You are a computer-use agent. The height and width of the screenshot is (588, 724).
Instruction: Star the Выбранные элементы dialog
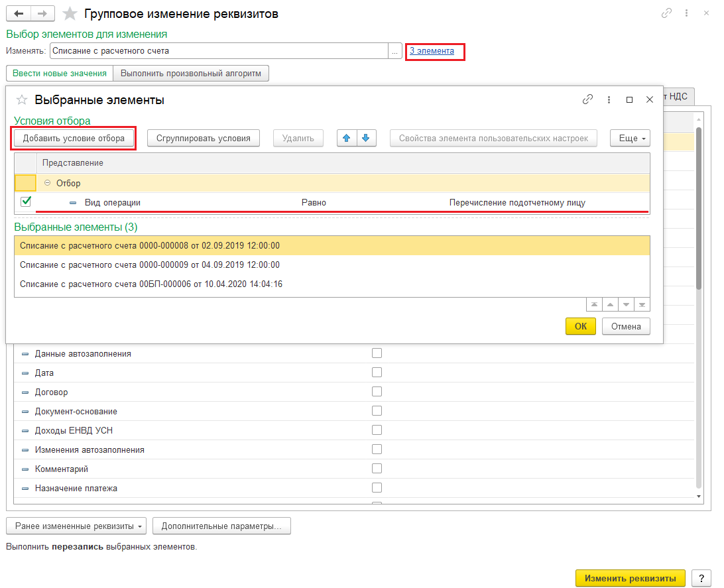(22, 99)
